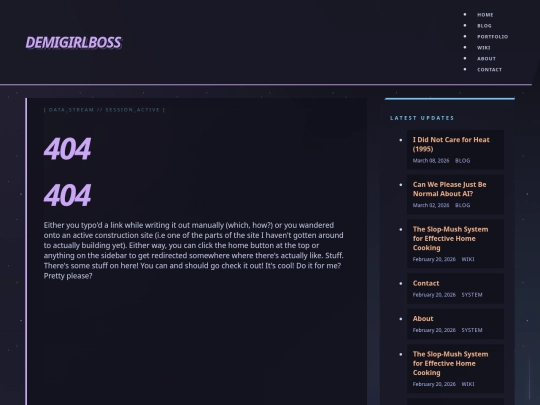Viewport: 540px width, 405px height.
Task: Open the Home navigation link
Action: pos(485,15)
